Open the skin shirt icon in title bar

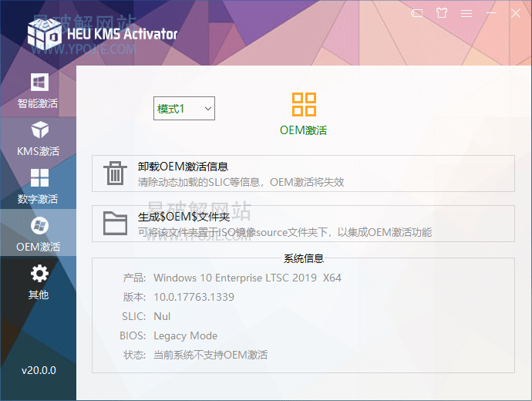point(442,13)
